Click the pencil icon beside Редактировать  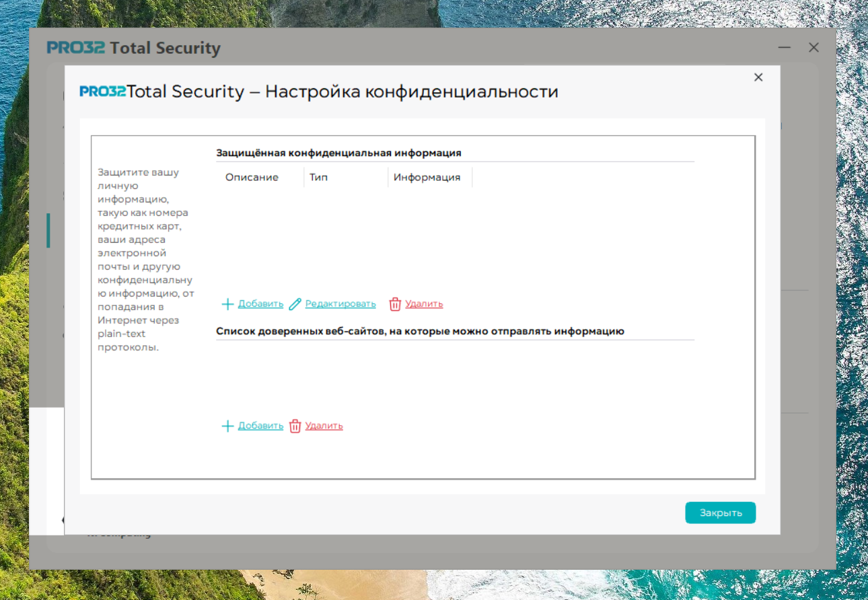(295, 304)
